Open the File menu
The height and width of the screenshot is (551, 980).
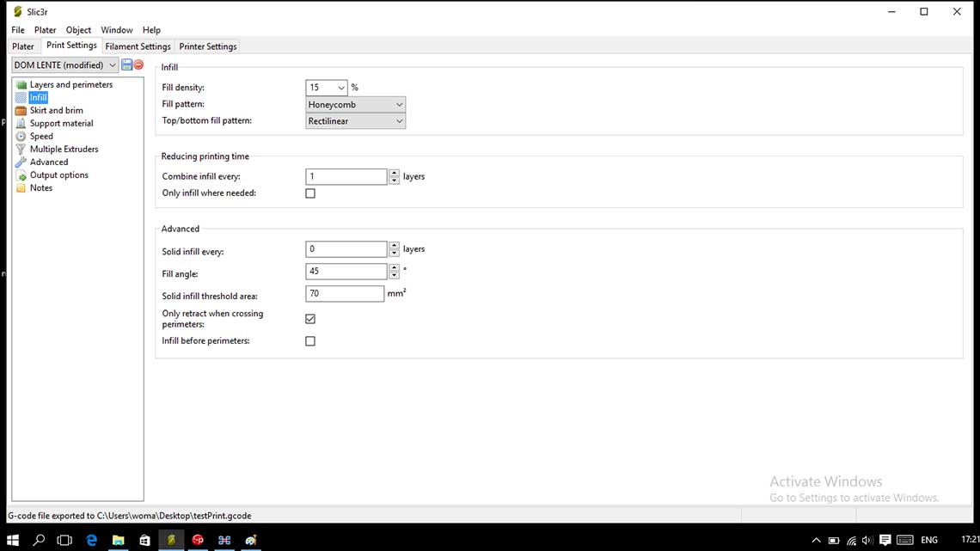coord(18,30)
